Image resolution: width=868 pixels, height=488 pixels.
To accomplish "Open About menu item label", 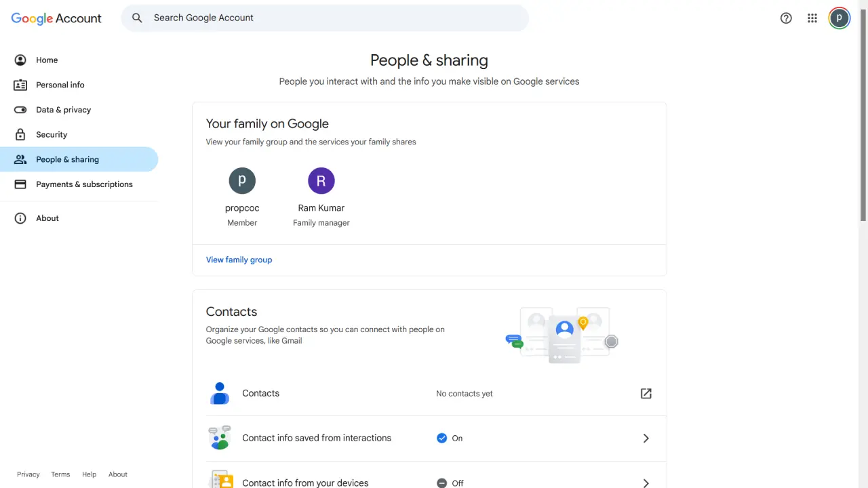I will [47, 218].
